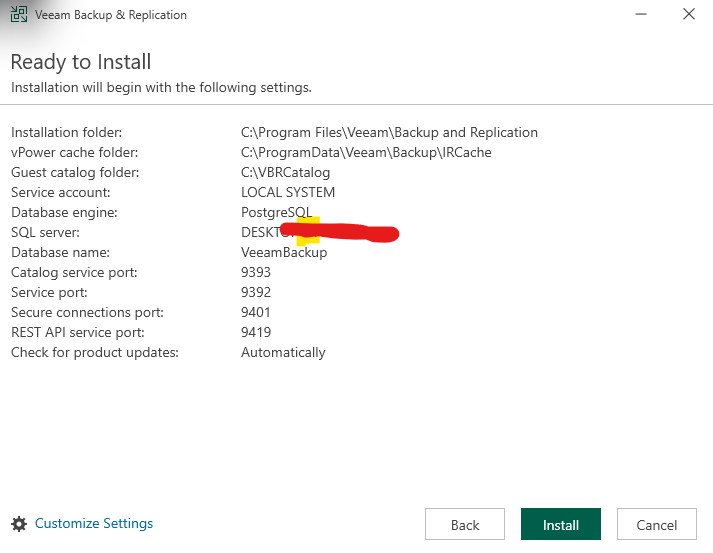Cancel the installation wizard
The image size is (713, 553).
click(x=657, y=525)
